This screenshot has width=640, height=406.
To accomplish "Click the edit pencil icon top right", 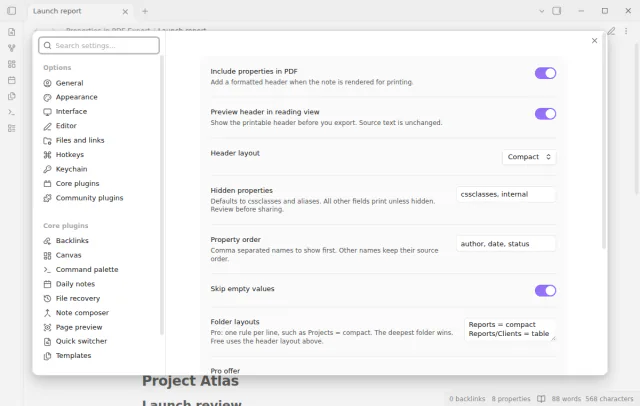I will coord(611,31).
